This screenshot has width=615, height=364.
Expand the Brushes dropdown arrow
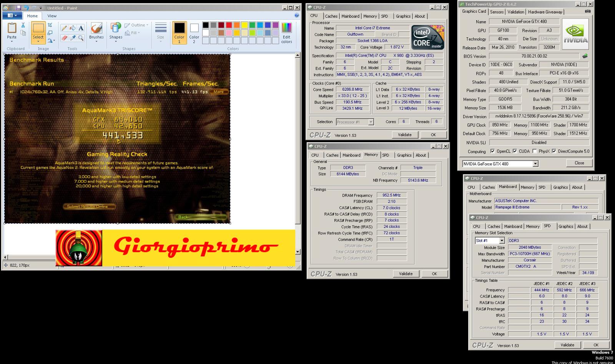pos(96,42)
